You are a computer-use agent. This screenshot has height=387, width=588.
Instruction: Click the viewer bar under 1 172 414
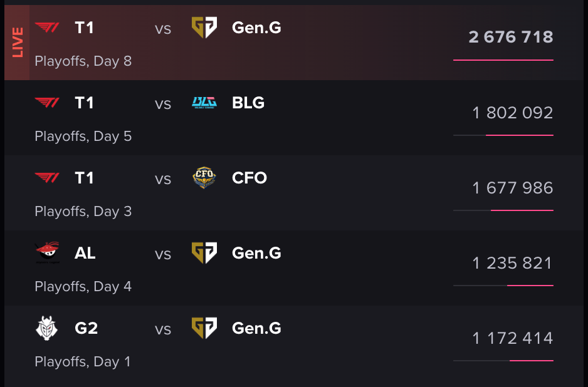pos(503,361)
